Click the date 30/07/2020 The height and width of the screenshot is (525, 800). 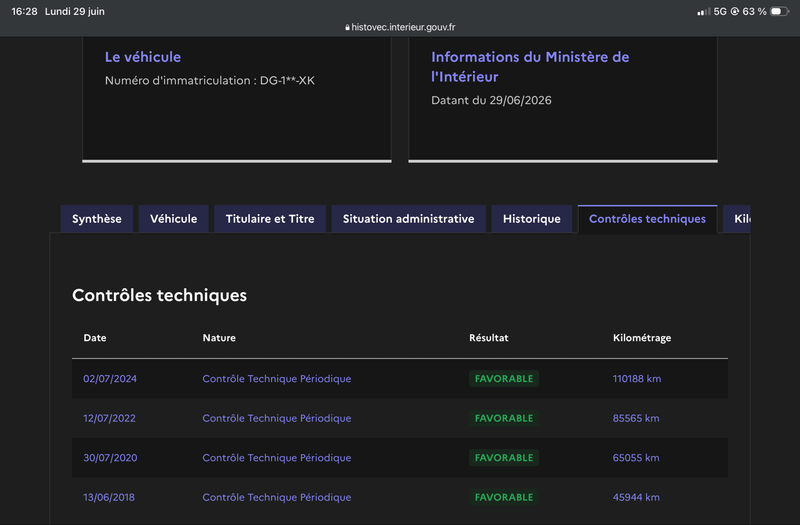(110, 458)
